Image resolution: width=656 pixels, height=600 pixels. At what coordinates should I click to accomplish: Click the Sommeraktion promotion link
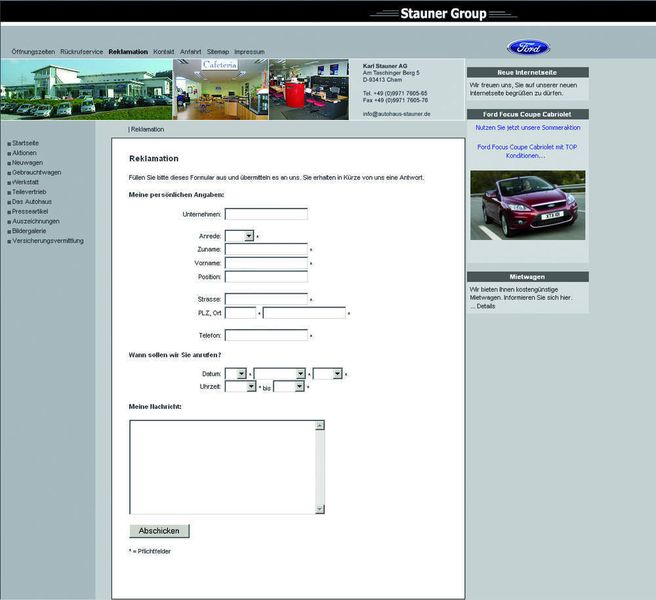pos(527,128)
